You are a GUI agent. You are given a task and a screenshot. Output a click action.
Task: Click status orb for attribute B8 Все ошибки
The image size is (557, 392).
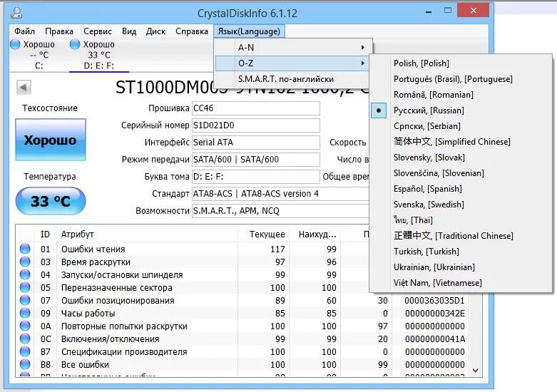coord(25,364)
